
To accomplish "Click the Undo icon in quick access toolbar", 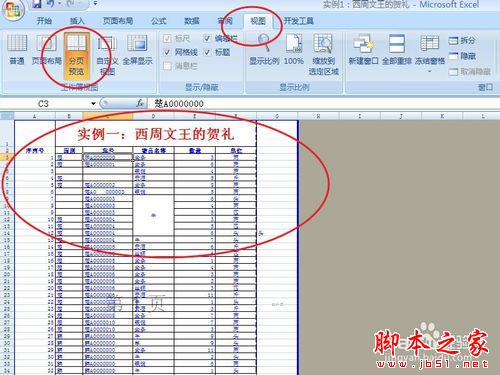I will (51, 4).
